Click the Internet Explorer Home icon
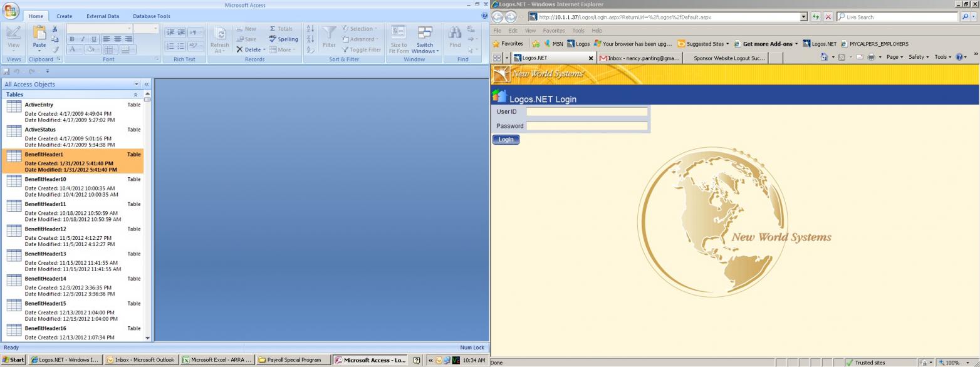The width and height of the screenshot is (980, 367). pos(825,57)
